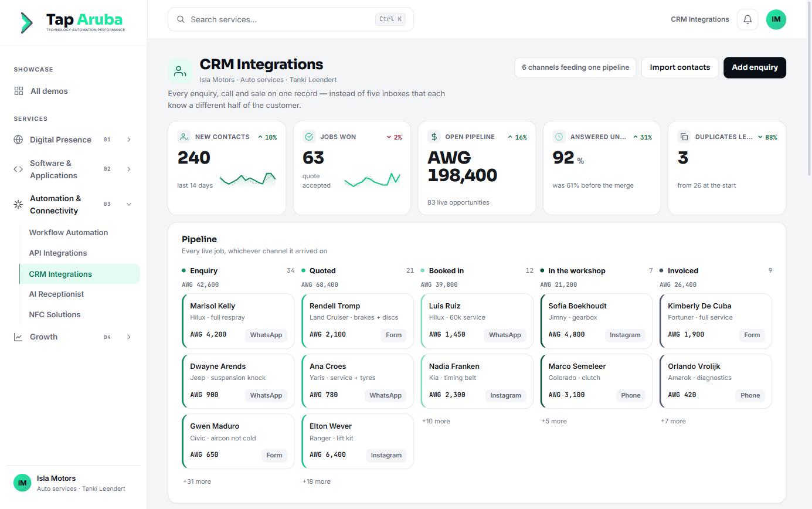812x509 pixels.
Task: Open the IM avatar in the top bar
Action: point(776,19)
